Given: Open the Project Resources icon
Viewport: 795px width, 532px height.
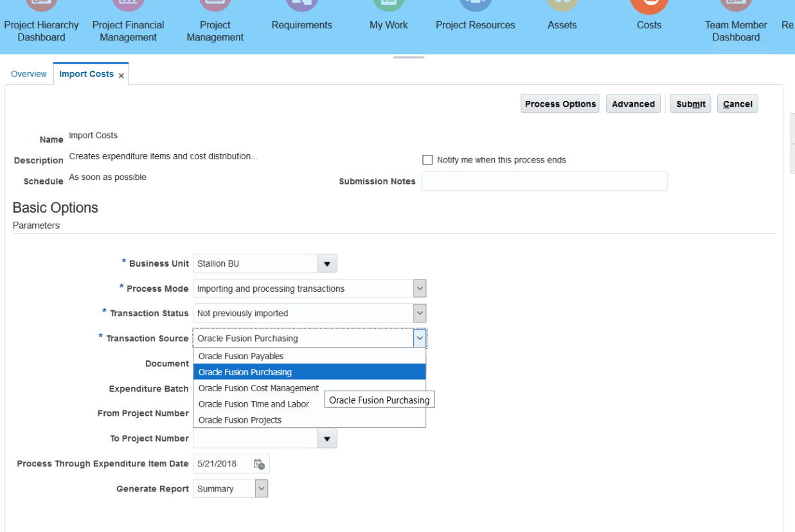Looking at the screenshot, I should [x=476, y=6].
